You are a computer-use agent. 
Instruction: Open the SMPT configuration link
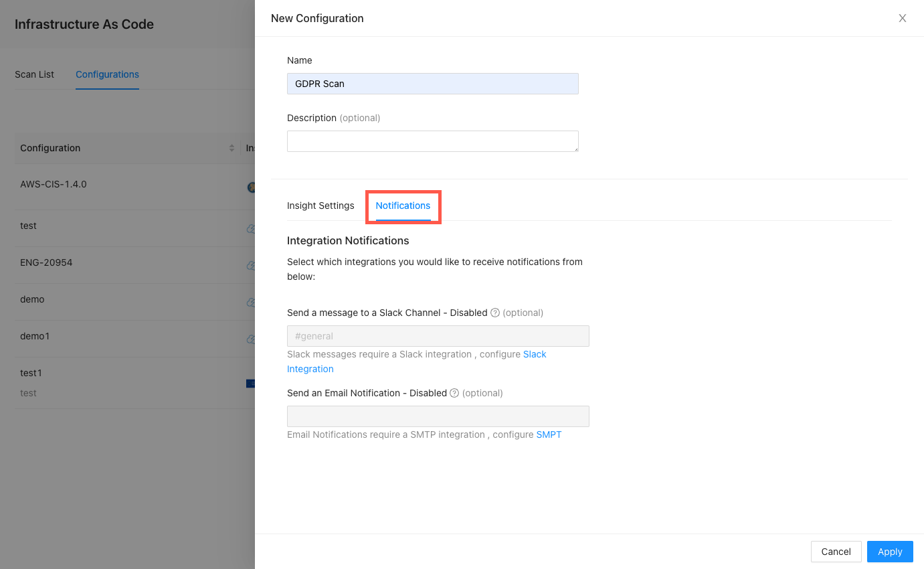[x=549, y=434]
